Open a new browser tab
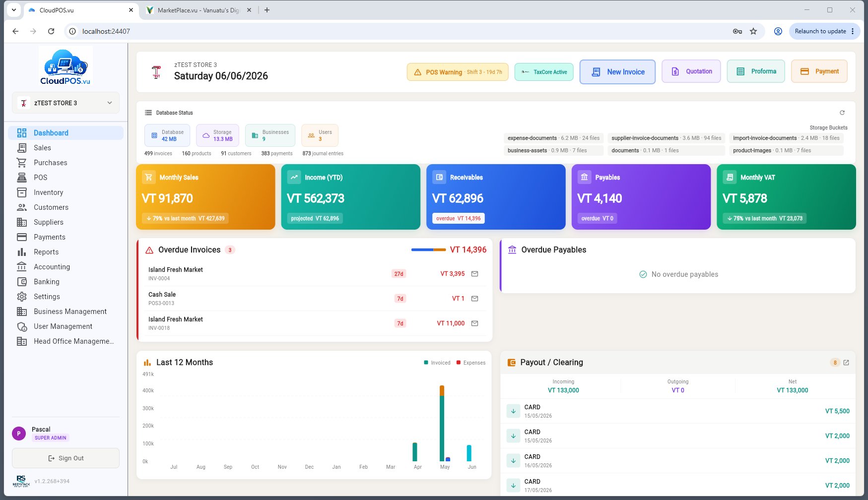Viewport: 868px width, 500px height. [x=267, y=10]
